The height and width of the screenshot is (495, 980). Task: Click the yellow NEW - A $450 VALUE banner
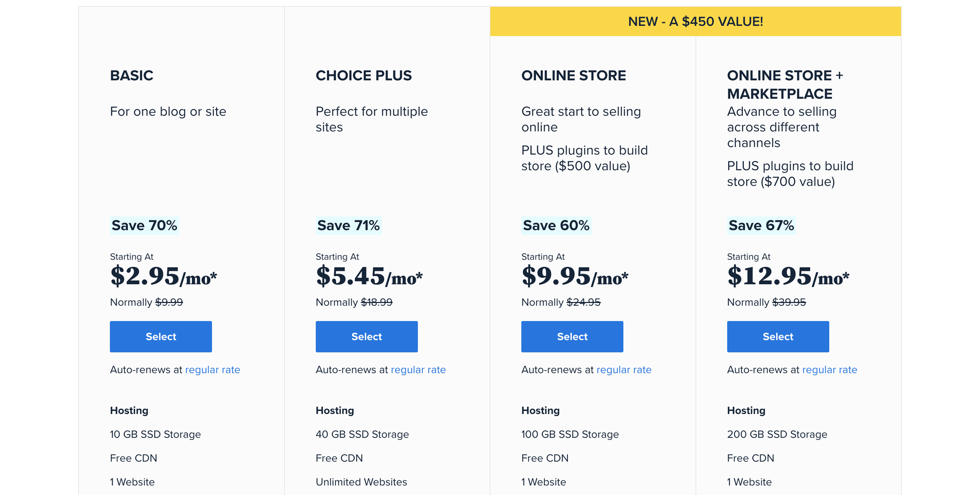(x=695, y=21)
